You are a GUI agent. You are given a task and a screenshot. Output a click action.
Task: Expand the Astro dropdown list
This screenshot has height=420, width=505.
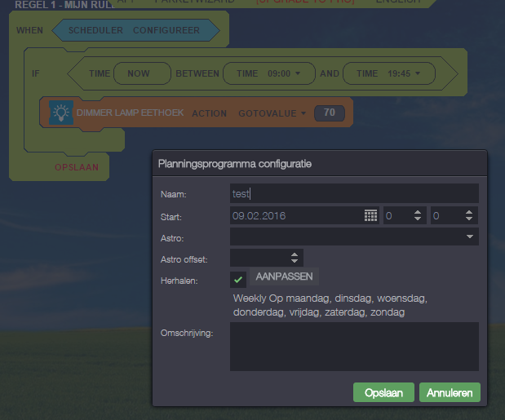click(x=470, y=237)
